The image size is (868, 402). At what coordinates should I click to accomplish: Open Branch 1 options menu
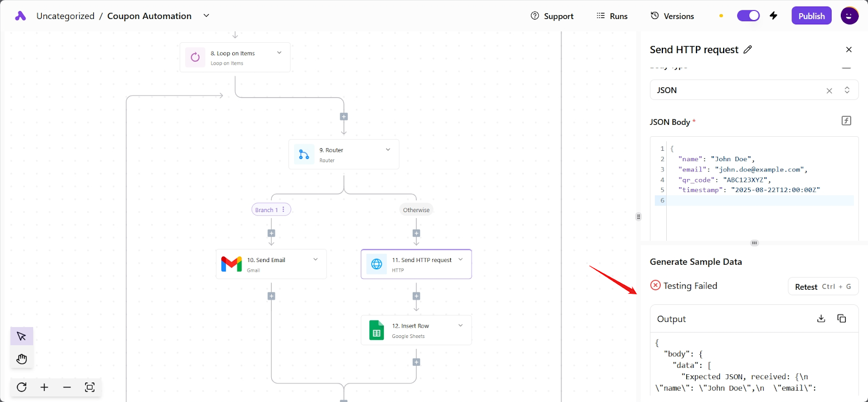click(284, 209)
